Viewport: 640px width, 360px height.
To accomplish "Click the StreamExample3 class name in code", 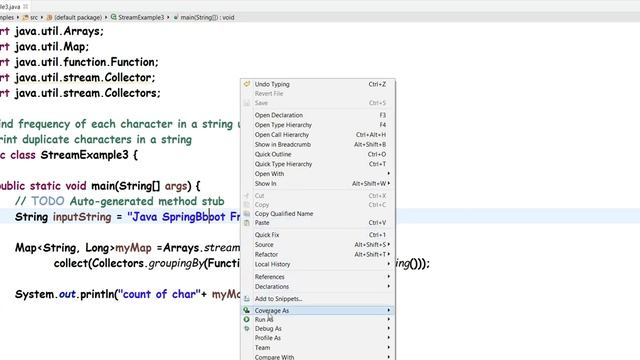I will click(84, 155).
